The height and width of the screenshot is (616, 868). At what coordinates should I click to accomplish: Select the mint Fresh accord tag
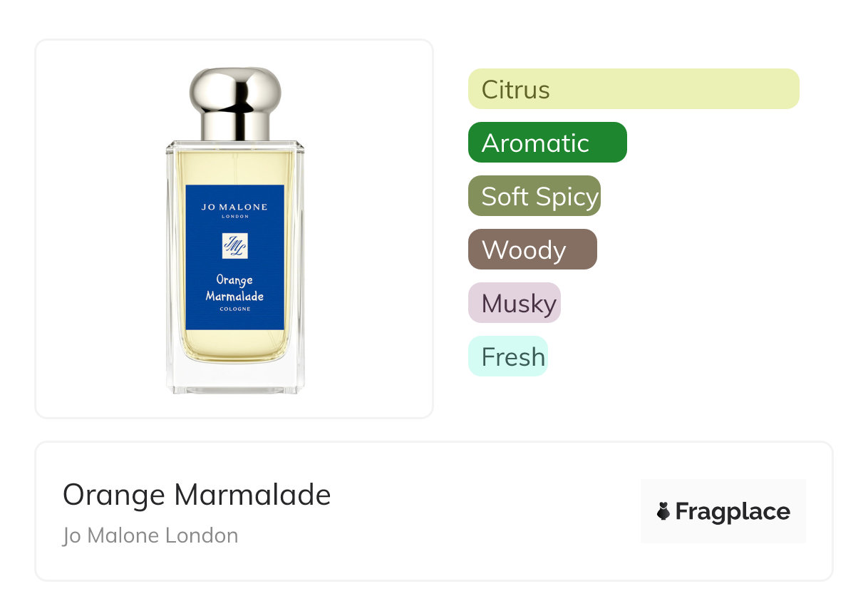(x=508, y=356)
